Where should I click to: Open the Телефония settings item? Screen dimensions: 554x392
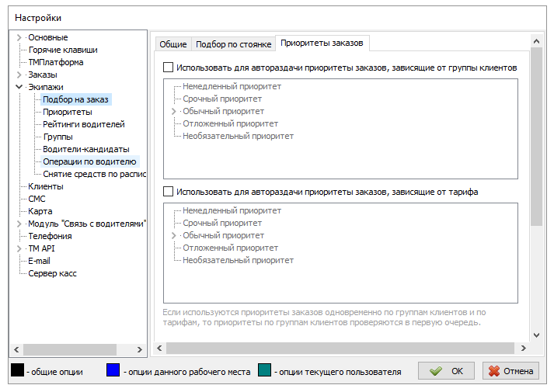(x=50, y=236)
